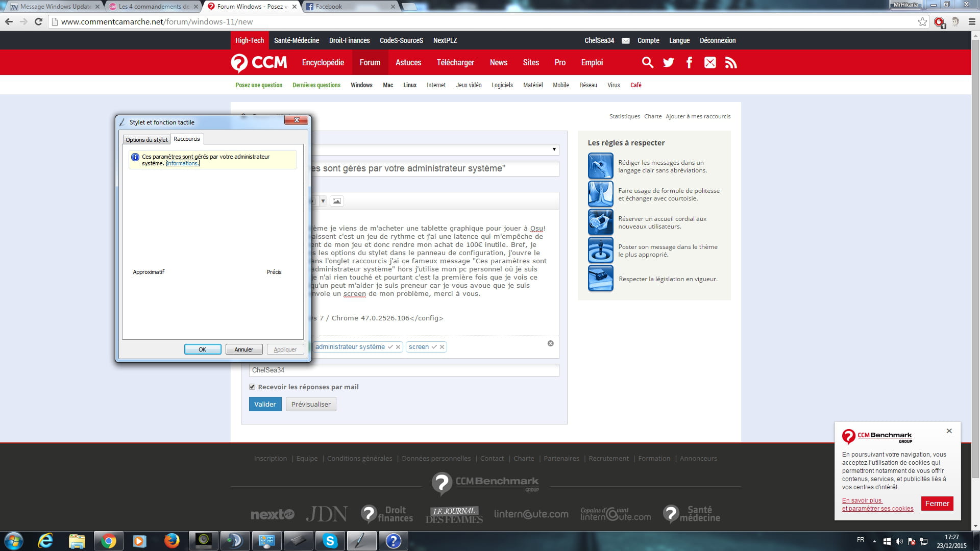Show hidden system tray icons arrow

[x=874, y=541]
